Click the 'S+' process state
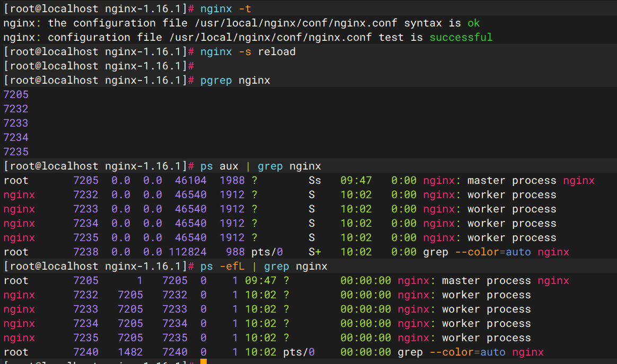 pos(315,252)
